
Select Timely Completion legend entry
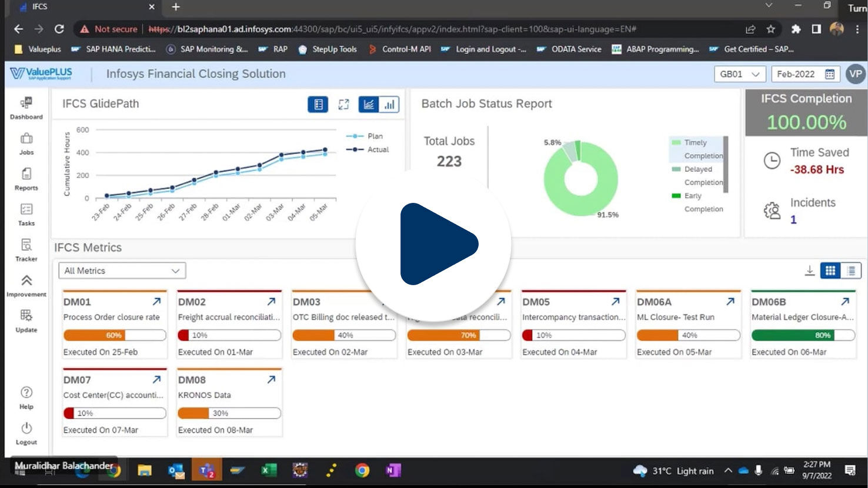(x=697, y=149)
